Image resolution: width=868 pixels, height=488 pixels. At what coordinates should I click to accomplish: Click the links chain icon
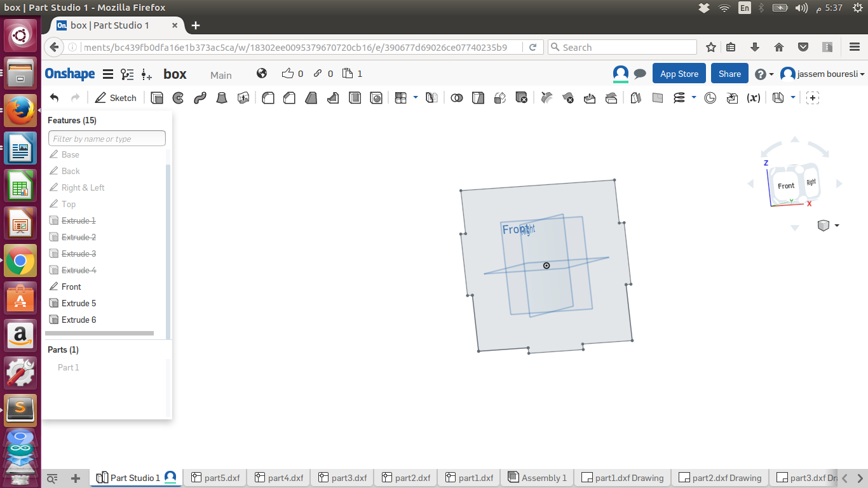click(318, 73)
